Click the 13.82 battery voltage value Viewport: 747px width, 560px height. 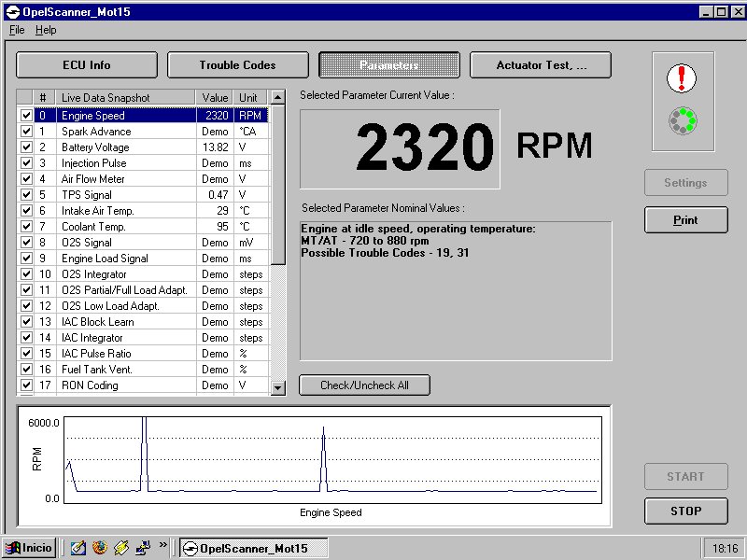tap(216, 147)
